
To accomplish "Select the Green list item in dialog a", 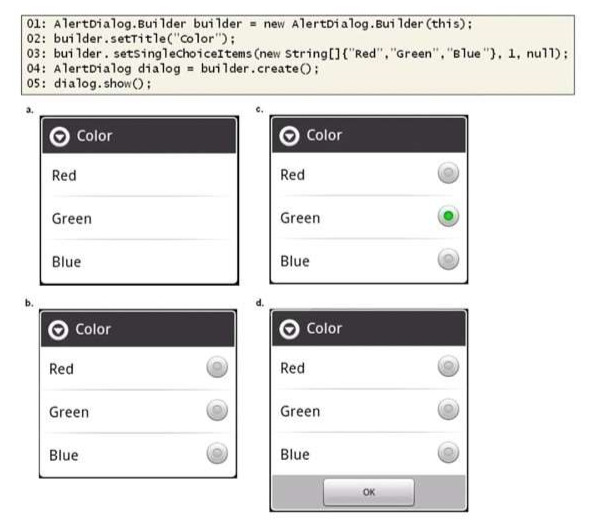I will tap(139, 218).
